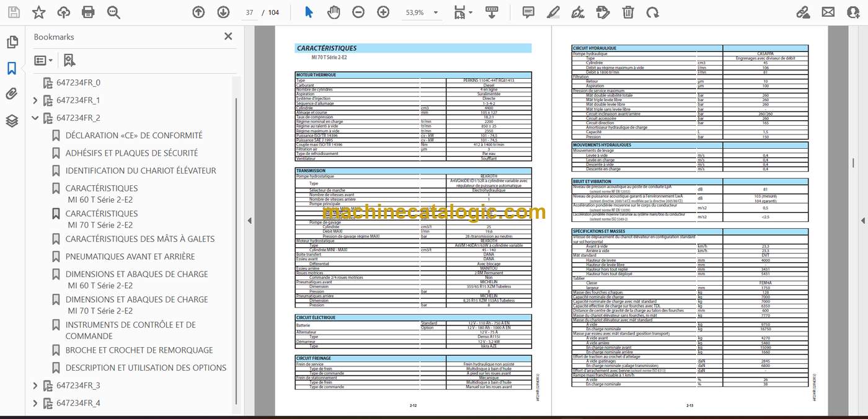Open the Print dialog icon
The image size is (868, 419).
tap(88, 12)
